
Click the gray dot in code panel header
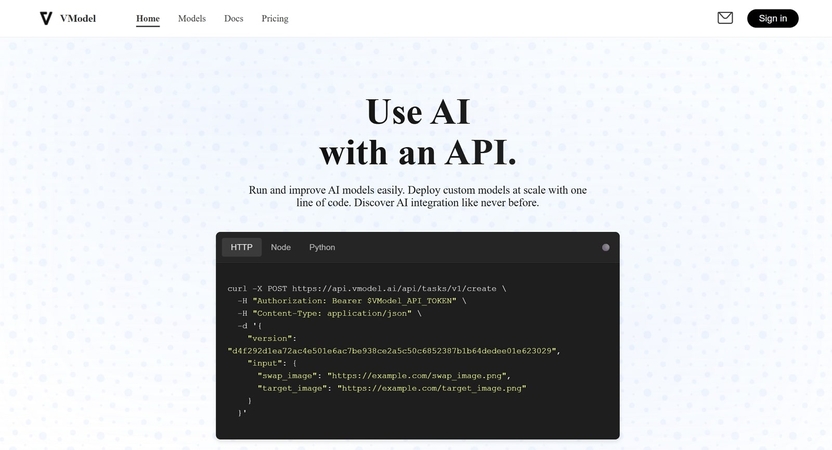point(605,247)
